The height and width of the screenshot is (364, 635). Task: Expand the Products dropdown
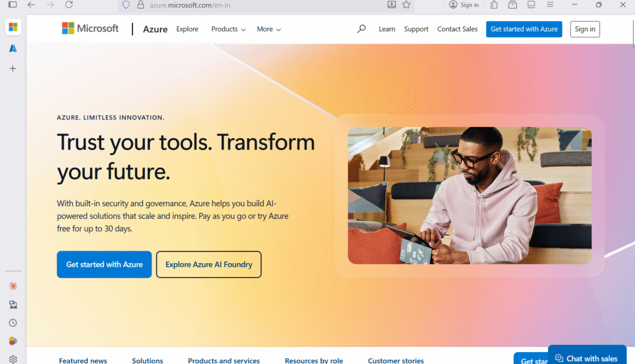(228, 29)
